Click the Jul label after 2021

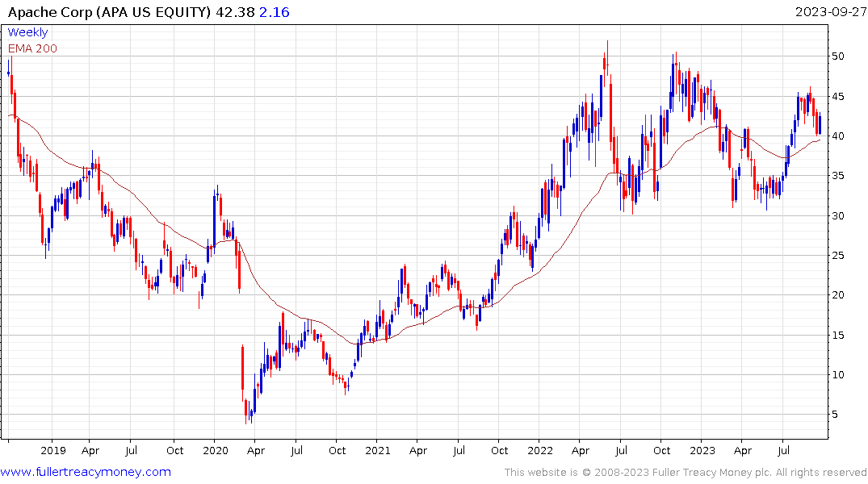[459, 451]
